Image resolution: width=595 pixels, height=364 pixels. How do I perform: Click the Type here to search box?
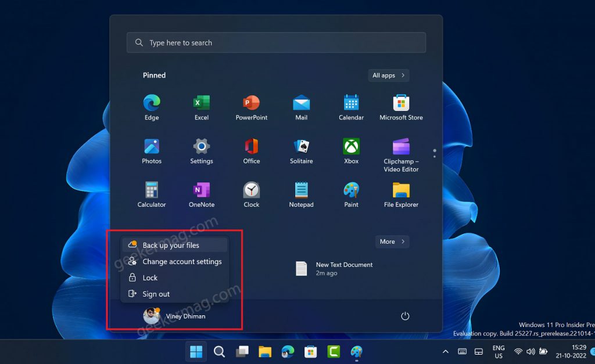276,42
